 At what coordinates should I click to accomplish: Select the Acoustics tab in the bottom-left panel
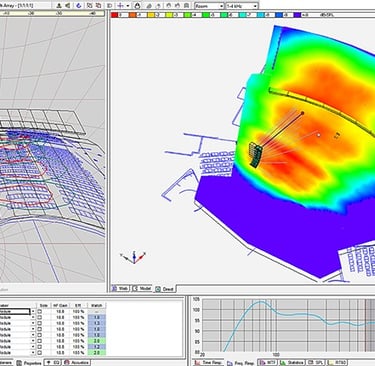coord(76,362)
